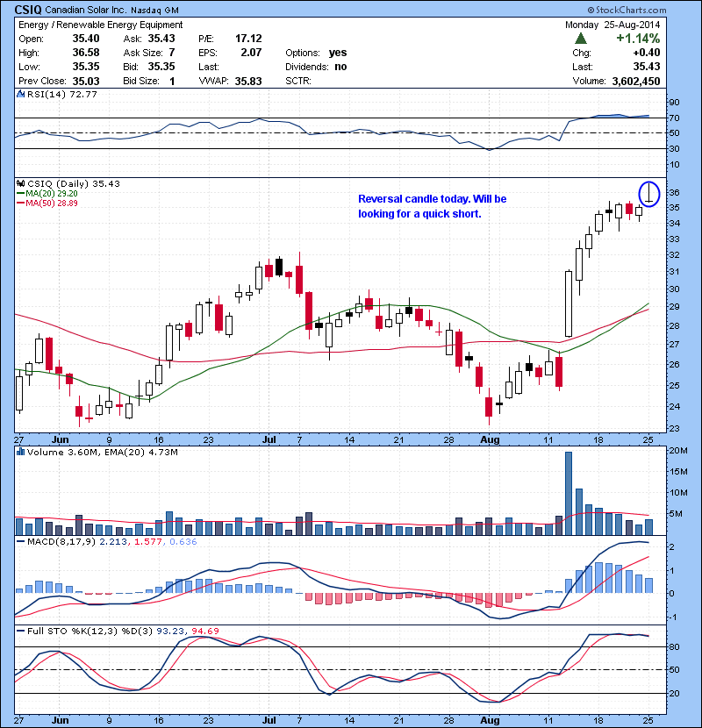Click the Volume figure 3,602,450
The image size is (702, 728).
(636, 82)
